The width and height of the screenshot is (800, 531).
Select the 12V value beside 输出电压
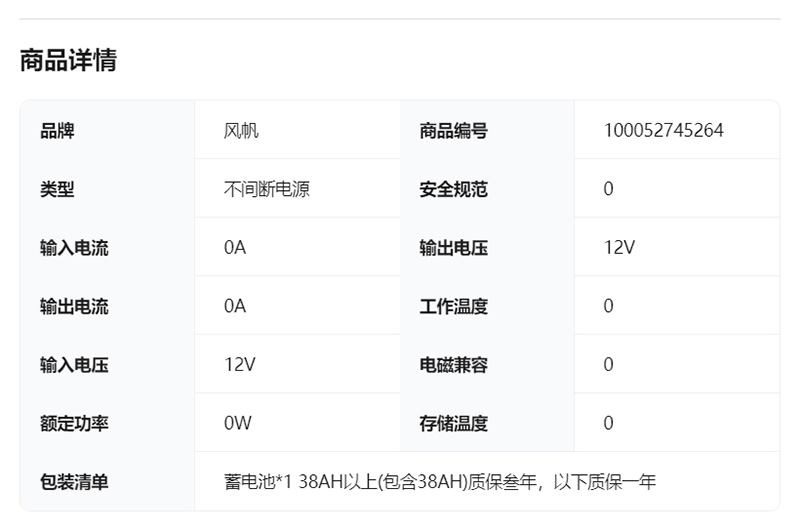[619, 248]
